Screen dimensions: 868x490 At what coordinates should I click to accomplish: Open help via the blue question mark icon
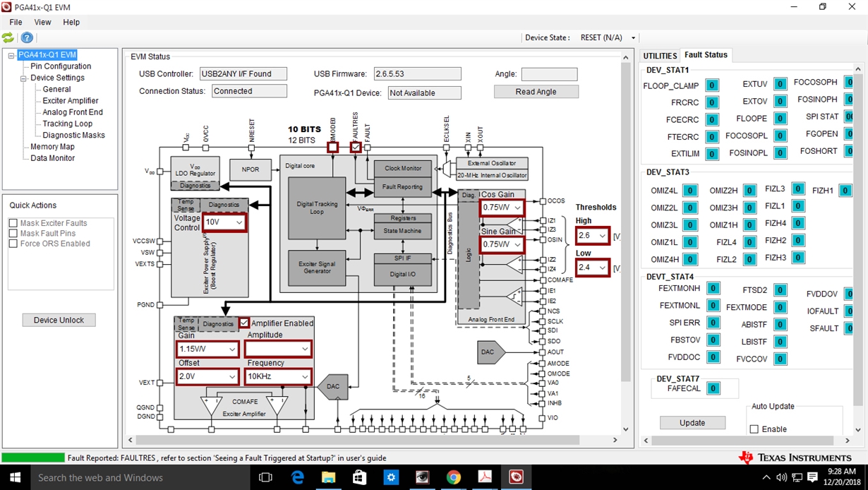click(x=27, y=37)
